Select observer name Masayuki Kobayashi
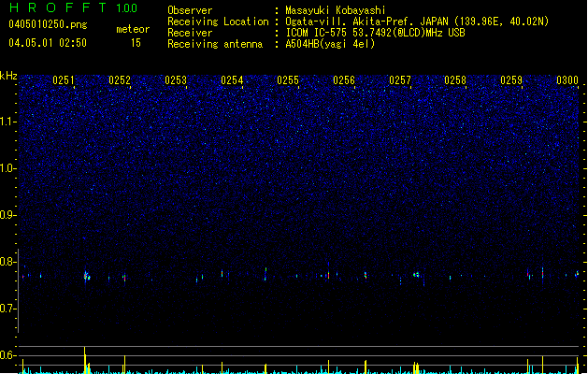The height and width of the screenshot is (374, 588). pyautogui.click(x=336, y=10)
